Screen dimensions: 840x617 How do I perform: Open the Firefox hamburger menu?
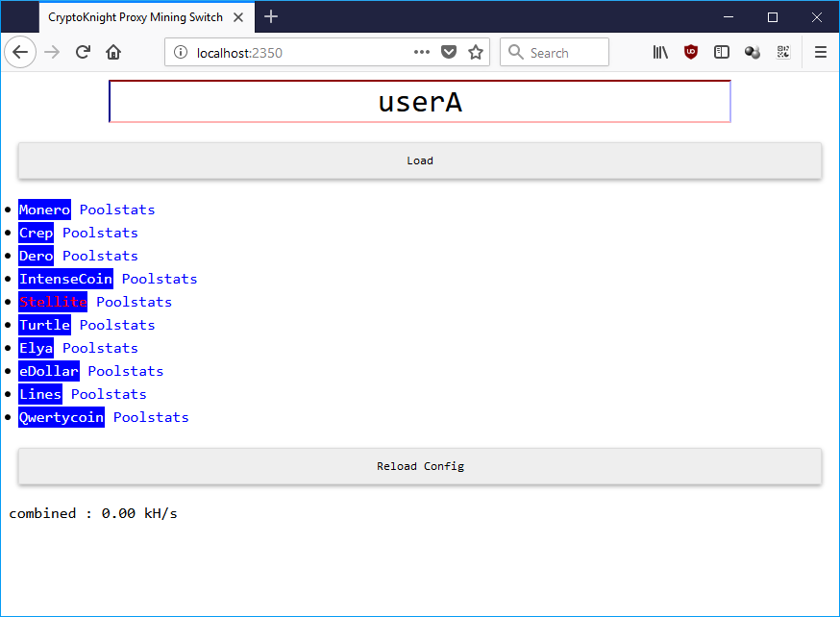pos(820,52)
